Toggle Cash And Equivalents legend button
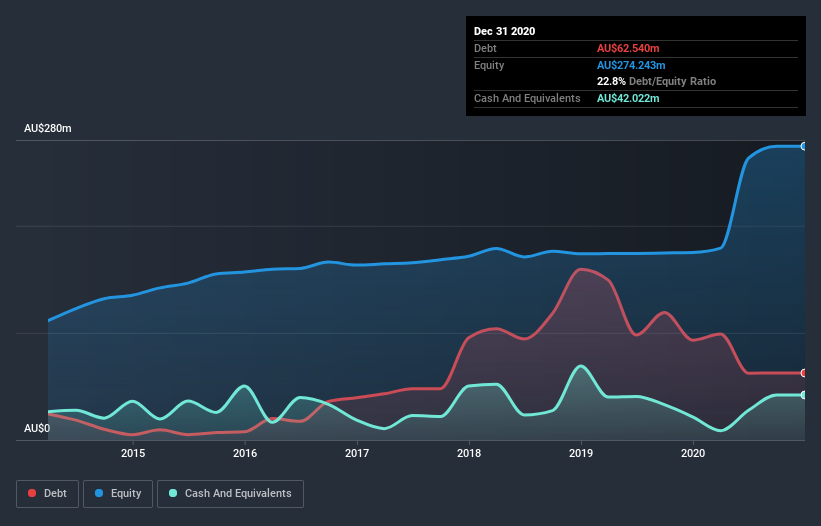The height and width of the screenshot is (526, 821). point(230,494)
